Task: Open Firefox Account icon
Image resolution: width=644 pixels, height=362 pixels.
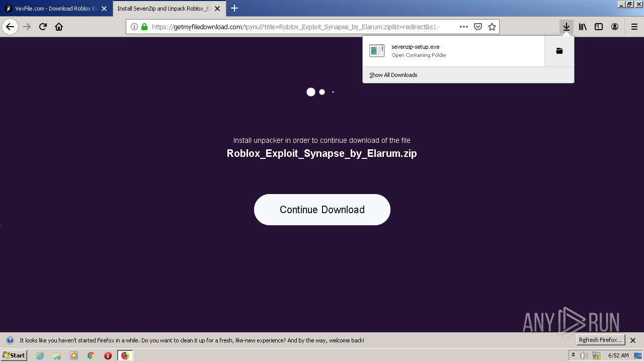Action: coord(615,27)
